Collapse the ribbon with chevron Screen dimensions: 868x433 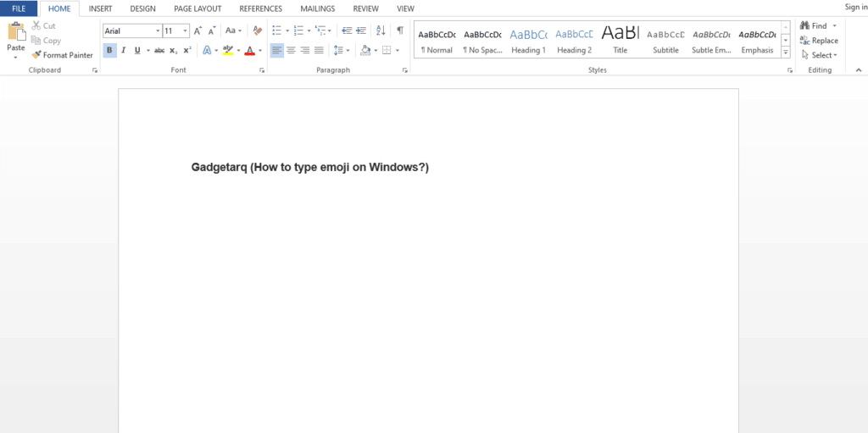click(x=859, y=69)
